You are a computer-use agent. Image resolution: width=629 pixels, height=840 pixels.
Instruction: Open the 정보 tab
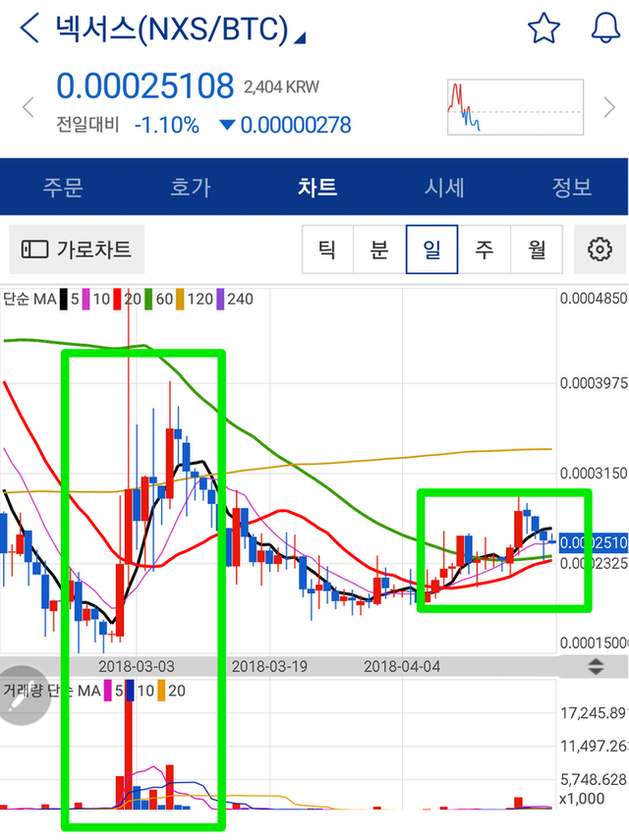tap(572, 187)
